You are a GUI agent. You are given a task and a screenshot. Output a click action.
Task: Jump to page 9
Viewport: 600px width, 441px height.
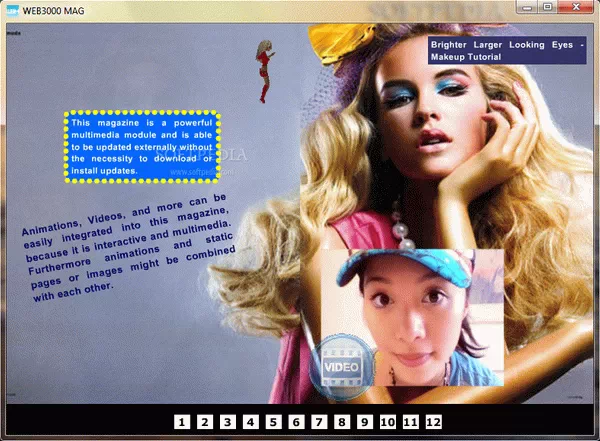pos(365,423)
